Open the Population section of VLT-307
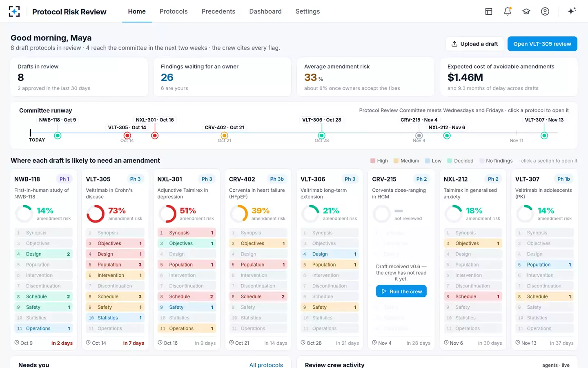 point(544,265)
